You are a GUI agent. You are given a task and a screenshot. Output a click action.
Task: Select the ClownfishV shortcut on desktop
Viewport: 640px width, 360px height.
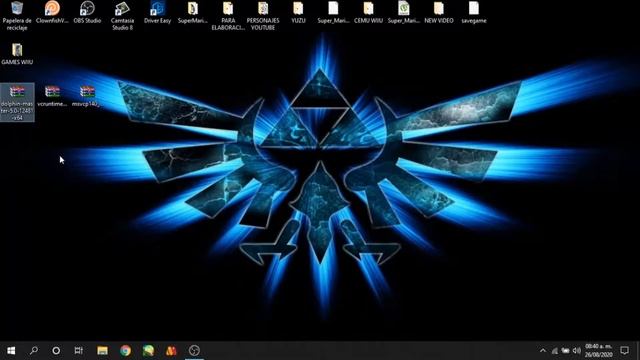52,12
